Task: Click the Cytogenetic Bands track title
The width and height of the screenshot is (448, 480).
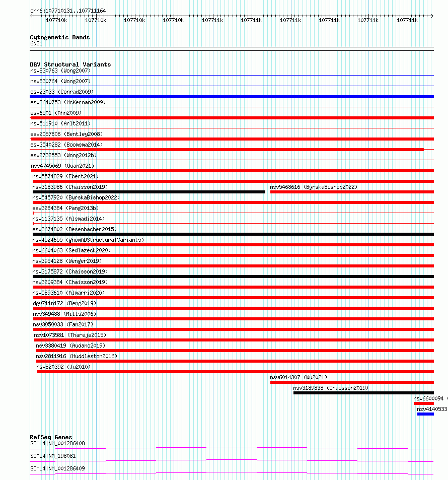Action: 60,37
